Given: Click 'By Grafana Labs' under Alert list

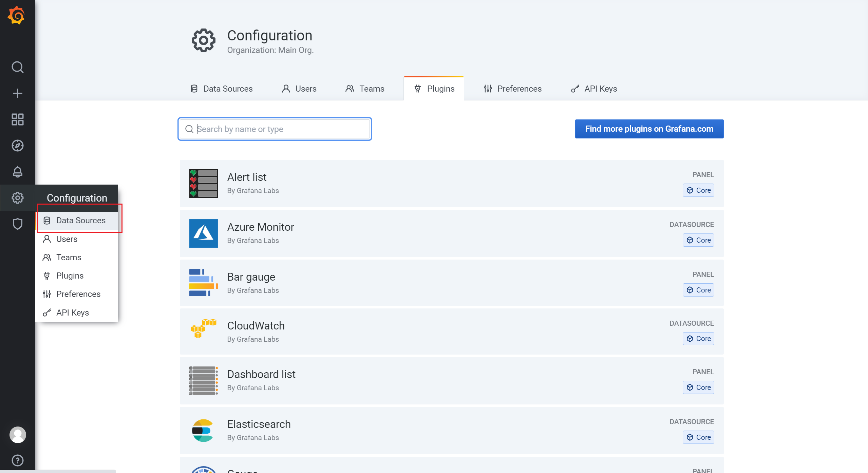Looking at the screenshot, I should 253,191.
